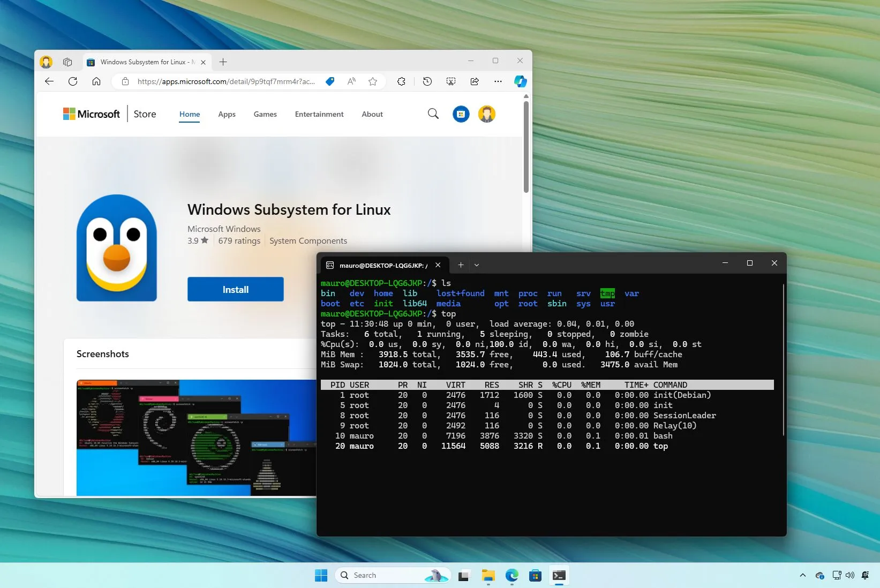
Task: Open a new Windows Terminal tab
Action: coord(461,265)
